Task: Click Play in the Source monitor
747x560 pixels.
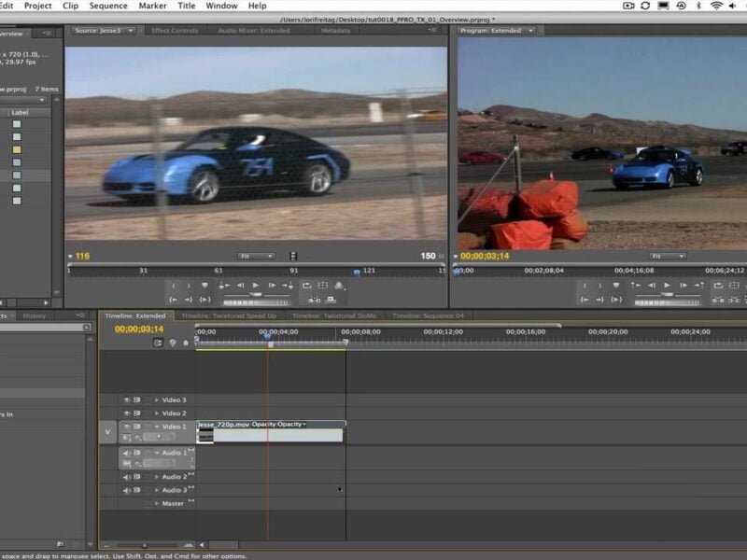Action: click(256, 286)
